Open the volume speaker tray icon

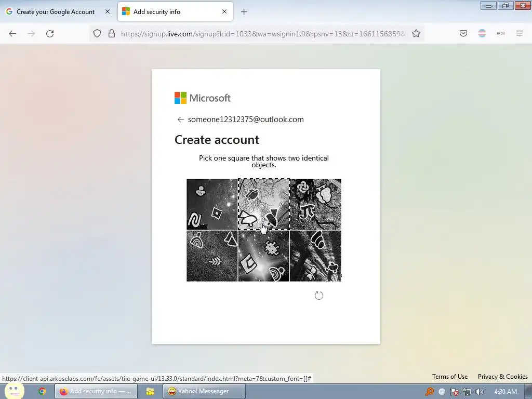point(479,392)
